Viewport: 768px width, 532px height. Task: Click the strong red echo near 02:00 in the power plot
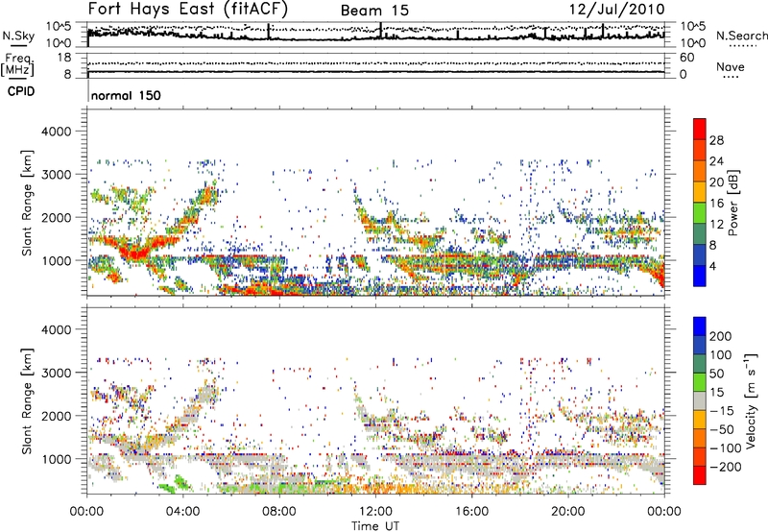[134, 254]
